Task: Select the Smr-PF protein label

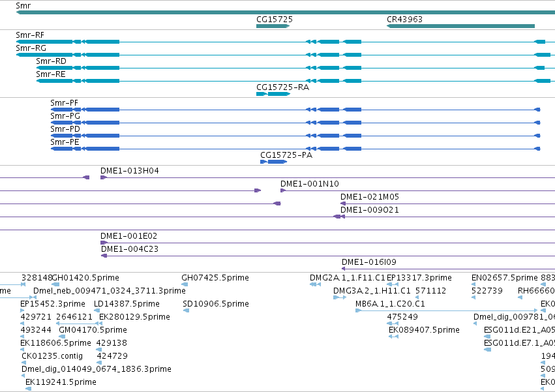Action: (x=64, y=103)
